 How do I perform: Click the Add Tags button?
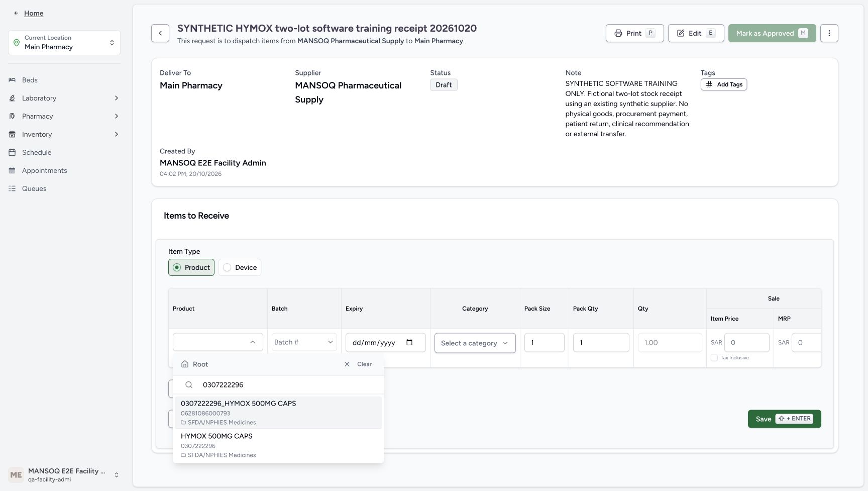724,84
